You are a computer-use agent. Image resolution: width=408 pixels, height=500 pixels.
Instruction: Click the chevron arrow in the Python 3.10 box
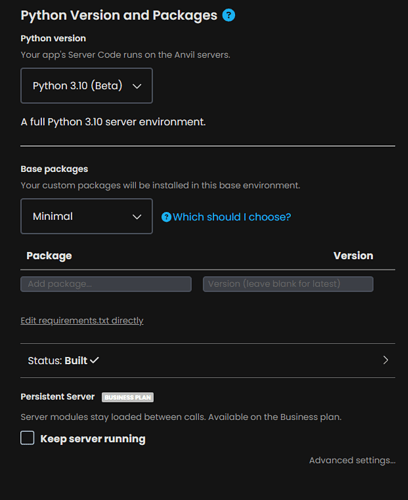[x=137, y=86]
